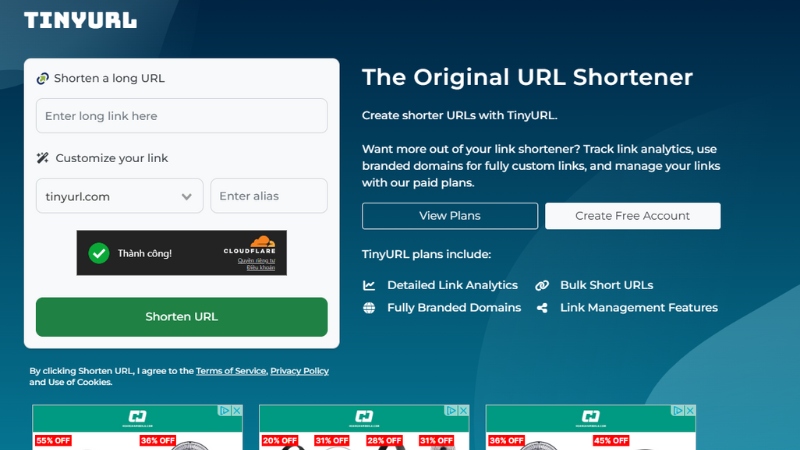Click the green success checkmark in Cloudflare widget
Screen dimensions: 800x450
tap(98, 253)
